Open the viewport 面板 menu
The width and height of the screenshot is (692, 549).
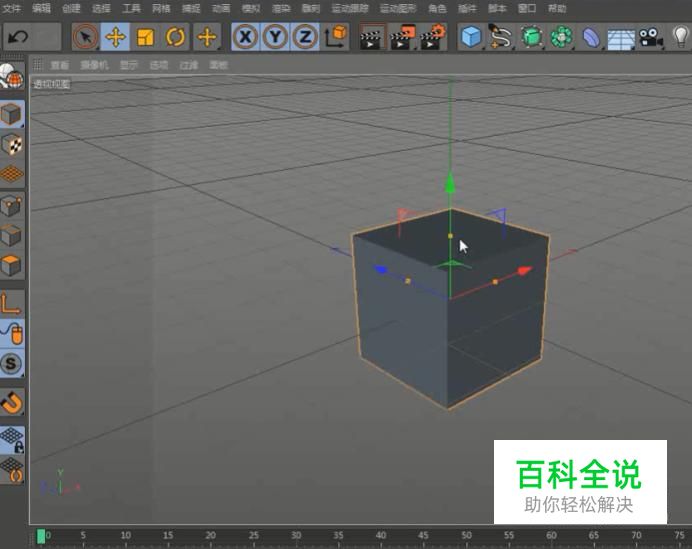pyautogui.click(x=218, y=65)
